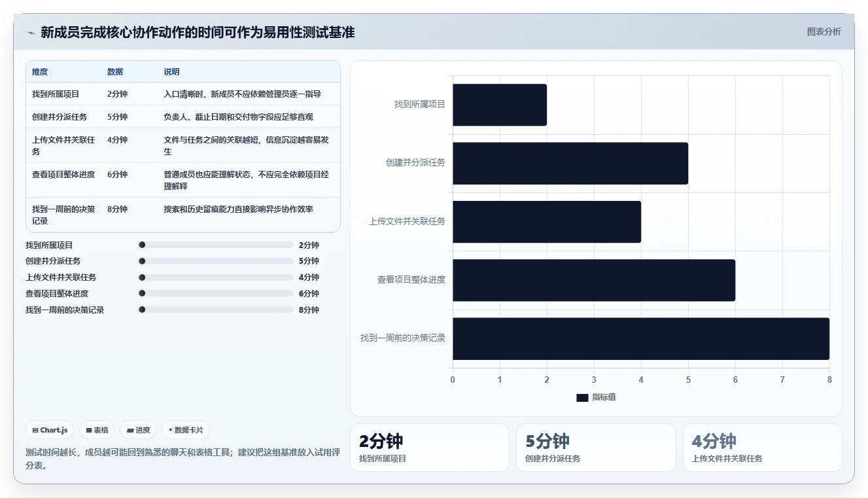Click the footer note starting 测试时间越长

click(182, 459)
